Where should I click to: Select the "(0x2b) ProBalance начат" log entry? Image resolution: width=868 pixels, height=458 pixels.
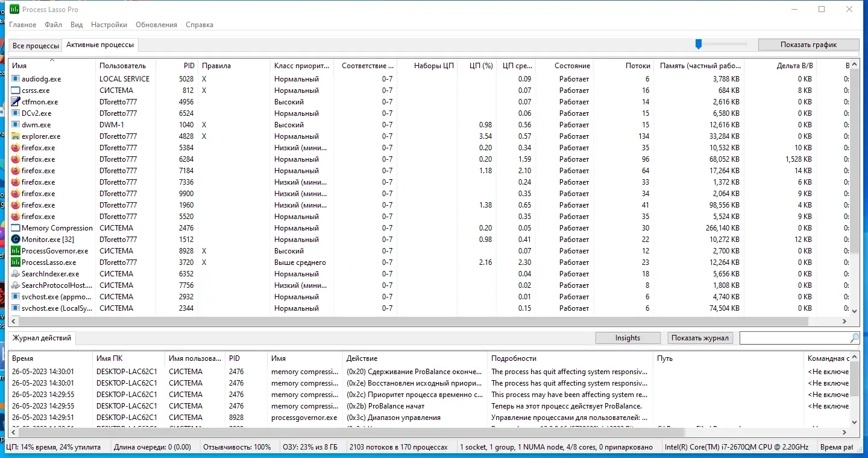coord(386,406)
